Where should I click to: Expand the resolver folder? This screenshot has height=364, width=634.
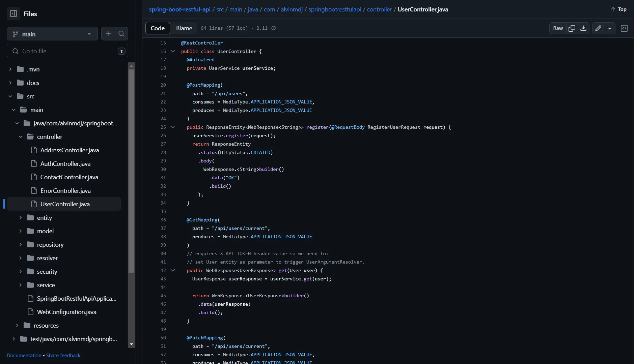(21, 258)
